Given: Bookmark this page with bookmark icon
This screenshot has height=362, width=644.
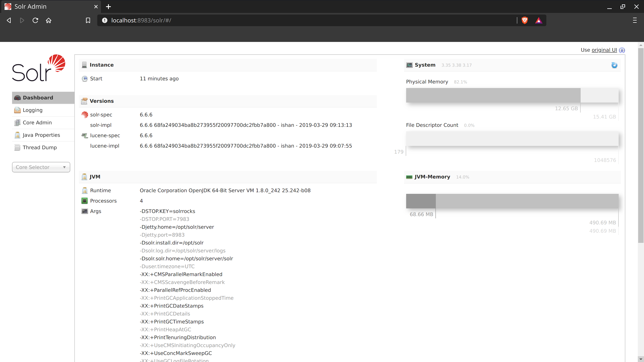Looking at the screenshot, I should tap(88, 20).
